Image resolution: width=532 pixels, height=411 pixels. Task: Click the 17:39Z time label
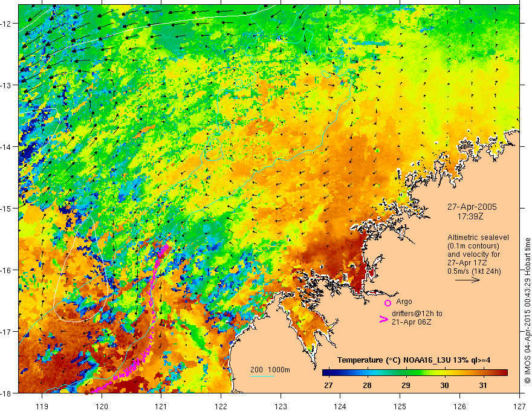click(472, 216)
